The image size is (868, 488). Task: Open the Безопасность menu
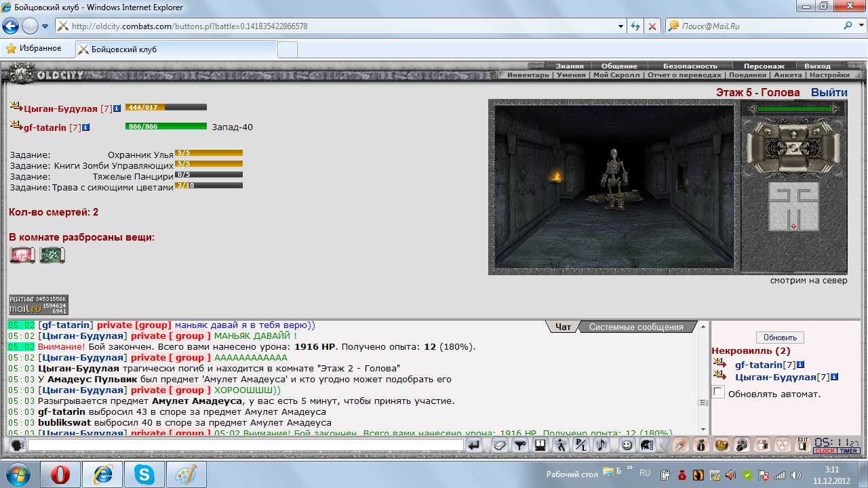click(690, 66)
